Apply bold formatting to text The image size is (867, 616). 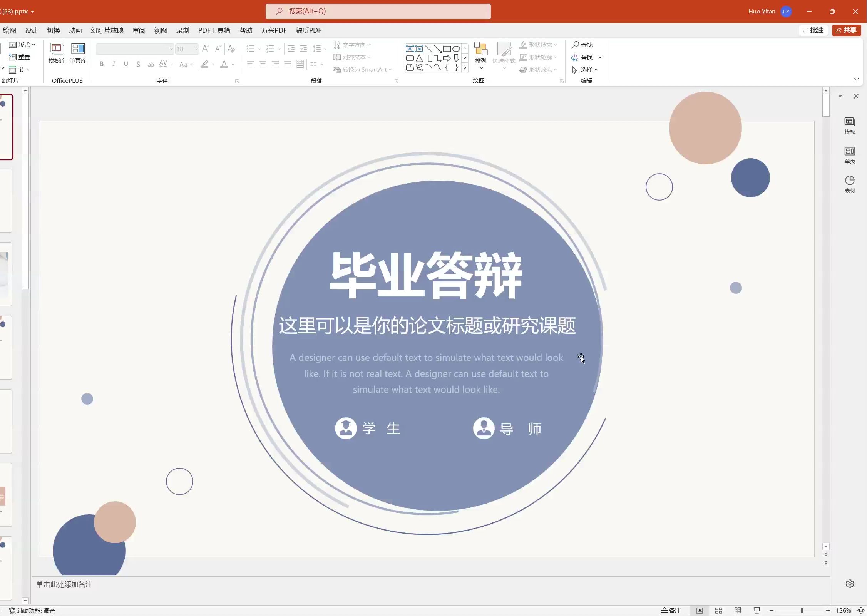[101, 64]
